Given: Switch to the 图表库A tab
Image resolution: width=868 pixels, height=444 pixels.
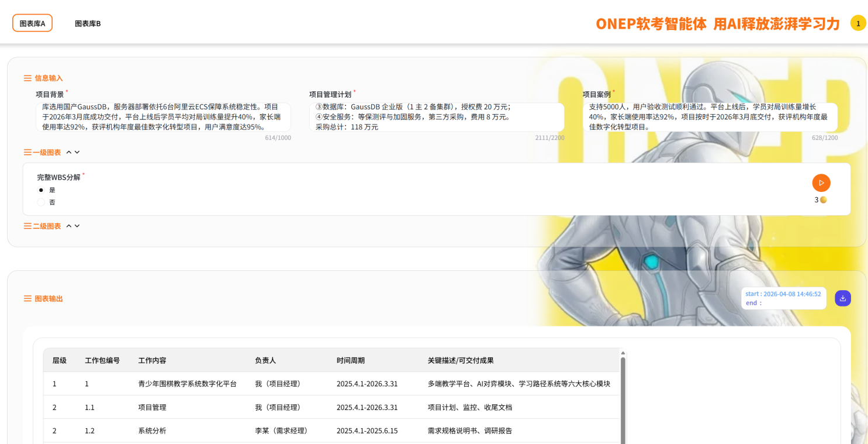Looking at the screenshot, I should 32,23.
